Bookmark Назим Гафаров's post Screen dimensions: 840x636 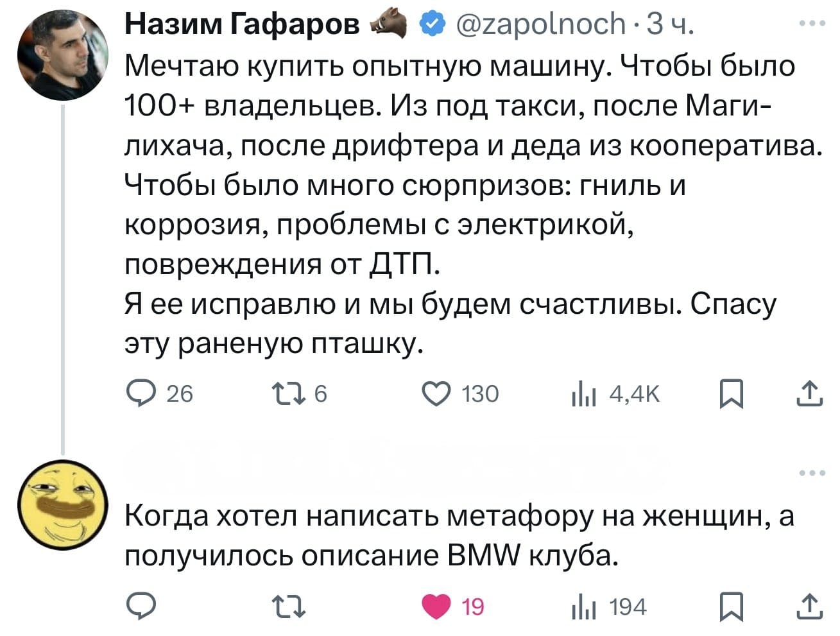tap(732, 393)
